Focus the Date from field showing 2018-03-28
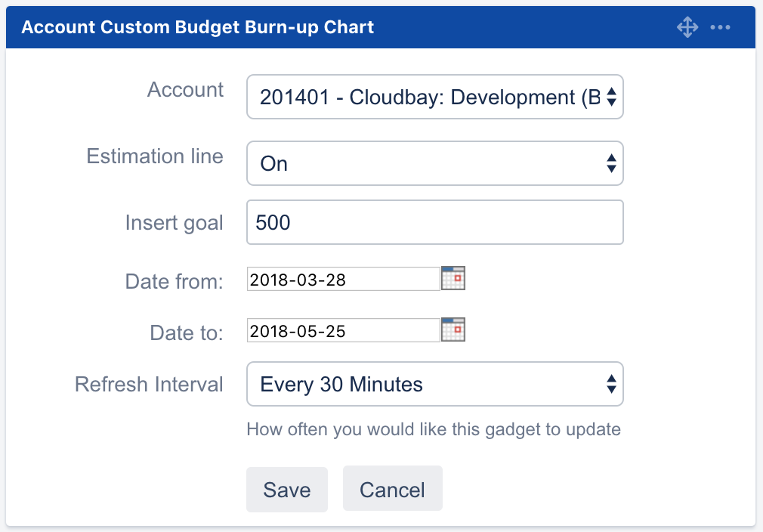The width and height of the screenshot is (763, 532). [343, 279]
